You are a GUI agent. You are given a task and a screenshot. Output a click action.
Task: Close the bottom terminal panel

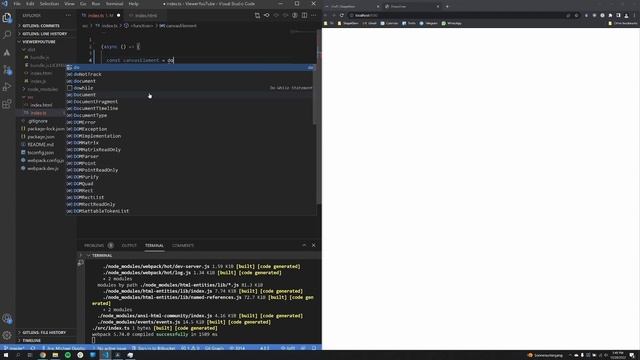[313, 245]
